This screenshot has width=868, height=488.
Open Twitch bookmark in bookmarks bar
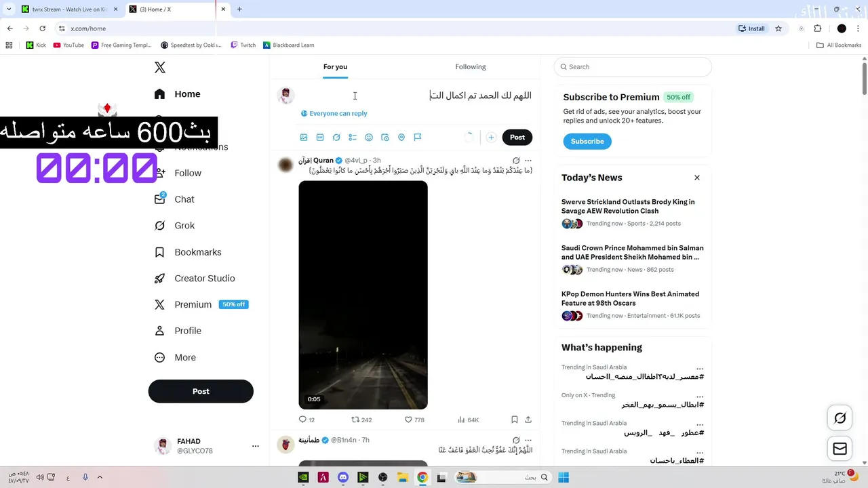point(243,45)
